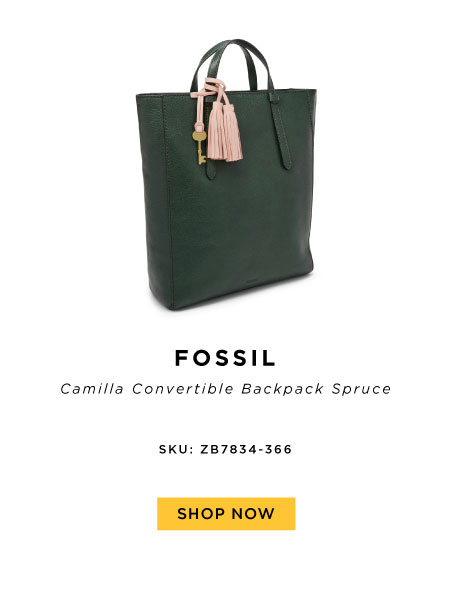Click the pink tassel on the bag

tap(225, 132)
